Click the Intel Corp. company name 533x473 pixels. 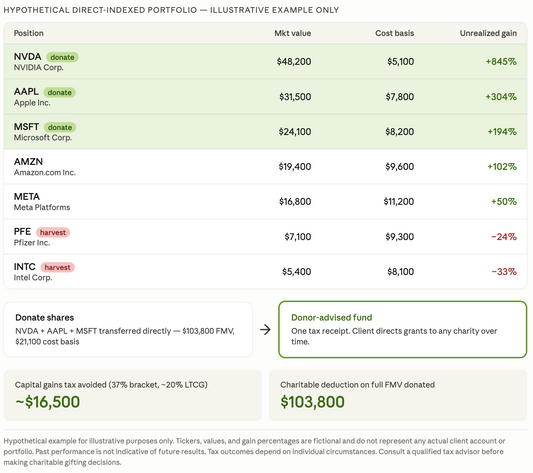33,278
